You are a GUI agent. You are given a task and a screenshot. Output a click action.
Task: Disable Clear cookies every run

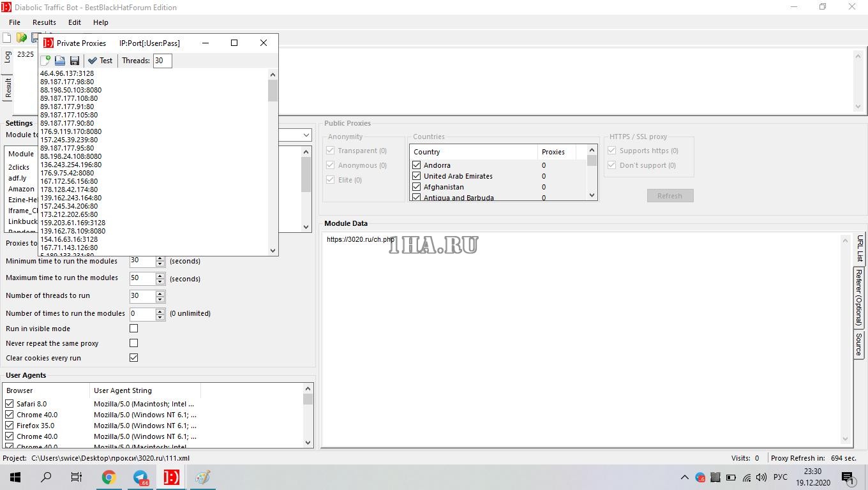coord(133,357)
